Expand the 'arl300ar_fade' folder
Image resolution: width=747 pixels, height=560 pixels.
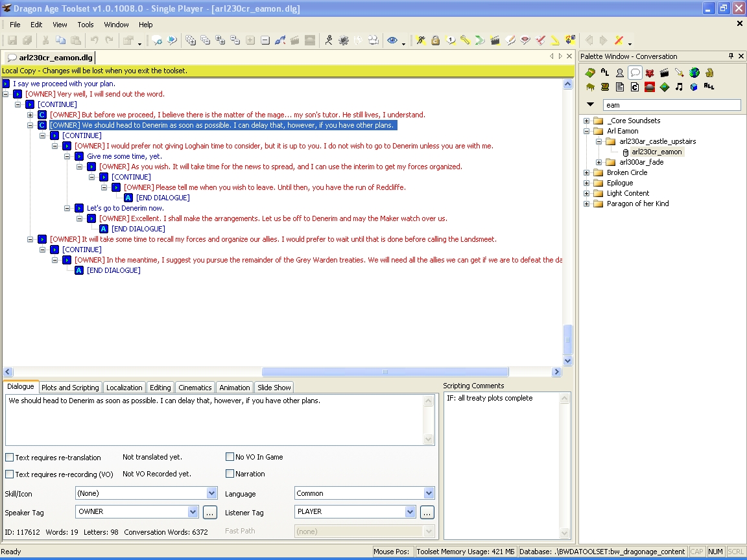(x=599, y=162)
